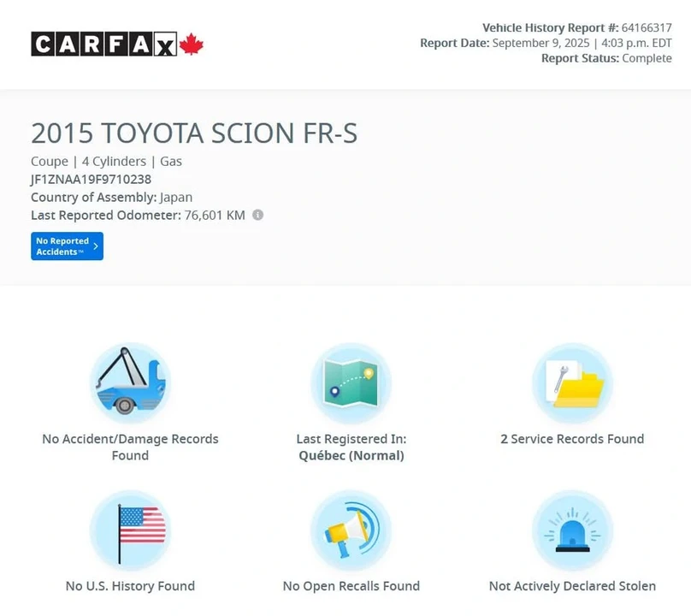This screenshot has width=691, height=616.
Task: Click Coupe | 4 Cylinders | Gas line
Action: (x=106, y=162)
